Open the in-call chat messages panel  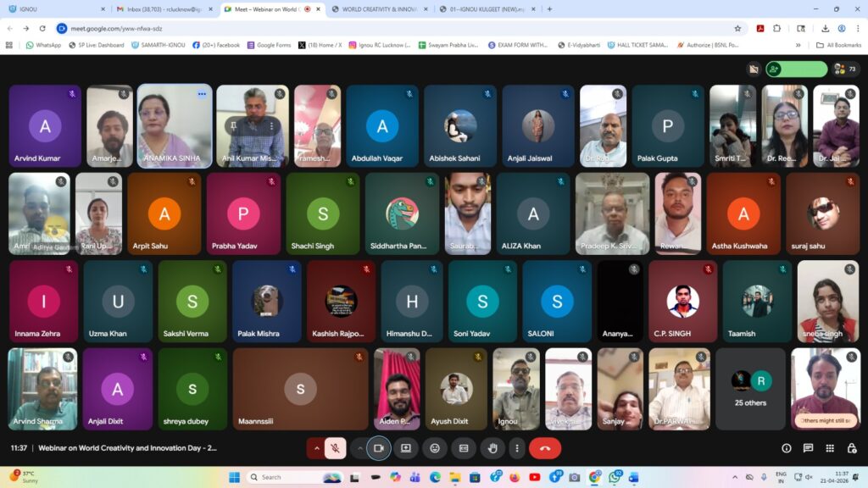tap(808, 448)
